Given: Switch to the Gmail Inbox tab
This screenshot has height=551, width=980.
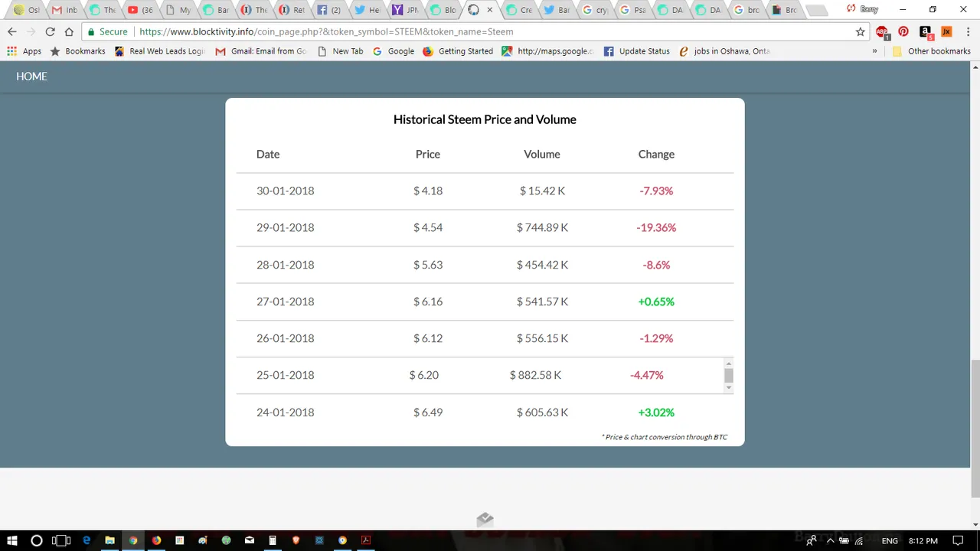Looking at the screenshot, I should click(64, 11).
